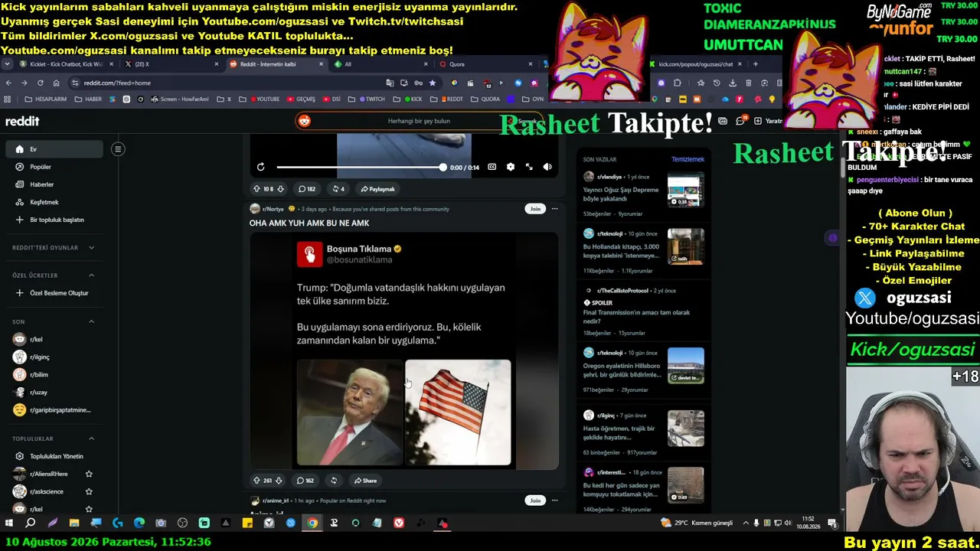Open the TWITCH bookmarks folder
980x551 pixels.
pyautogui.click(x=371, y=99)
